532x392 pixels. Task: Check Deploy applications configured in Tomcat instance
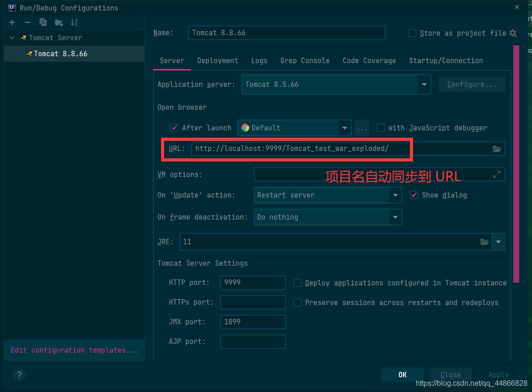297,283
